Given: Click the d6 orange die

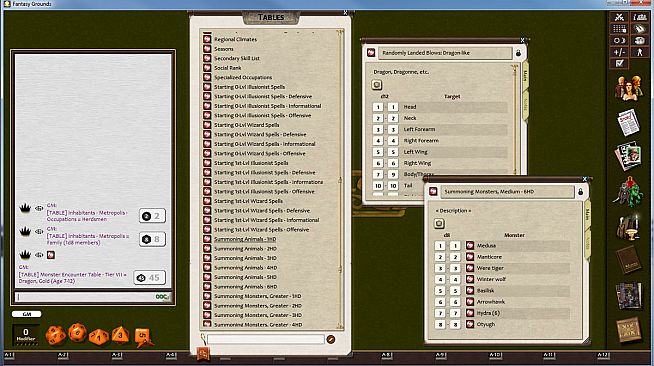Looking at the screenshot, I should click(143, 336).
